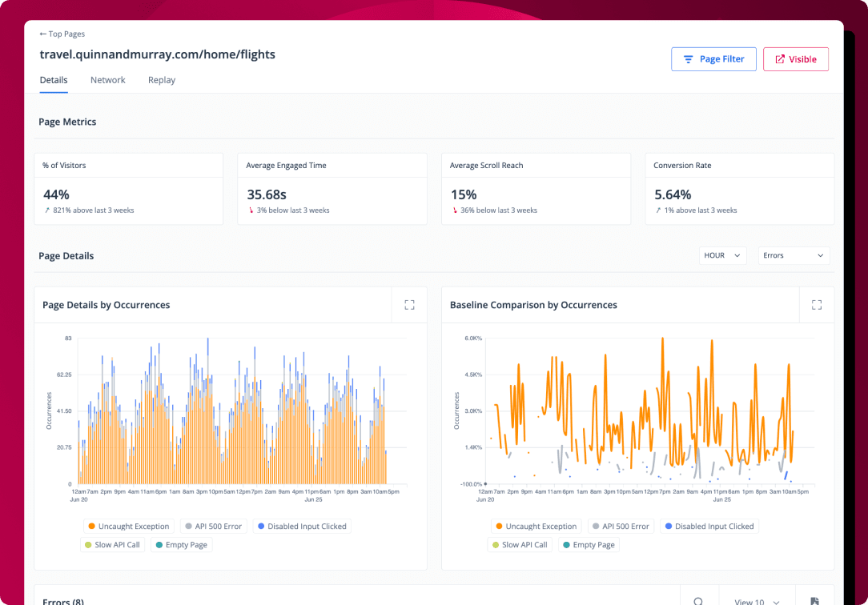Screen dimensions: 868x605
Task: Click the Conversion Rate metric card
Action: tap(739, 189)
